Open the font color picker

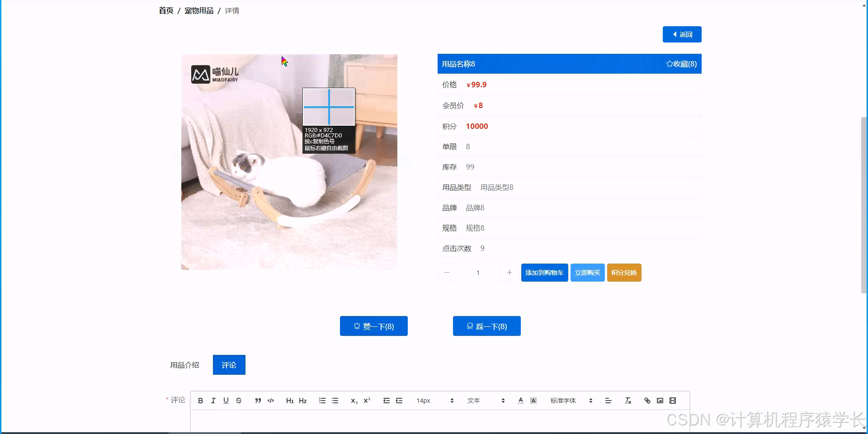[x=520, y=401]
